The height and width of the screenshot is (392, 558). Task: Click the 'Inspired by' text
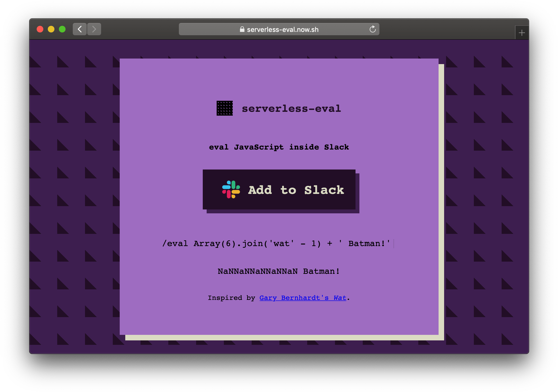(231, 298)
